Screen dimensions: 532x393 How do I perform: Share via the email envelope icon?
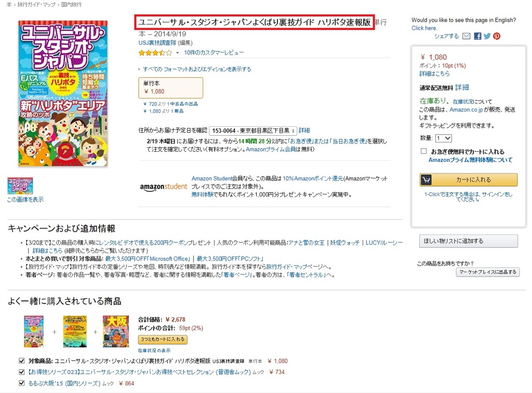pos(467,36)
